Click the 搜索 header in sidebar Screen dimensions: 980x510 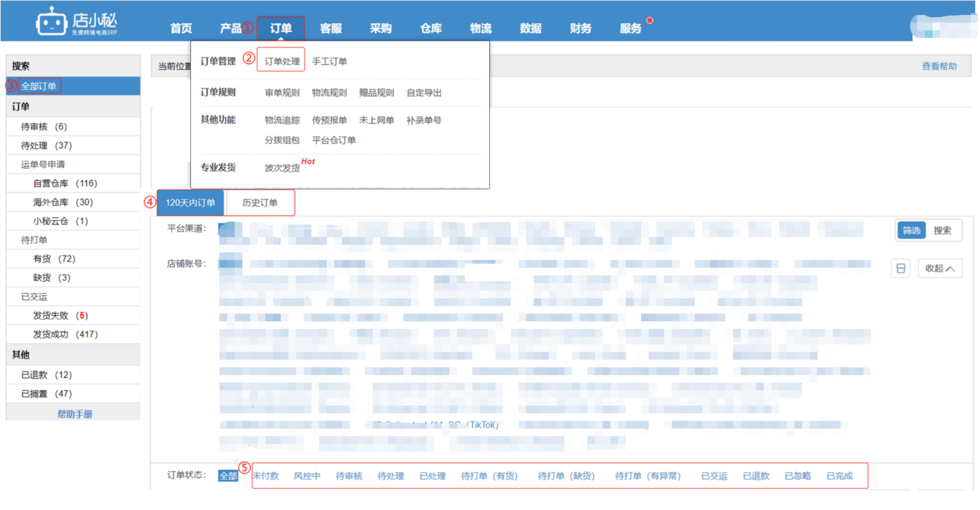(73, 66)
